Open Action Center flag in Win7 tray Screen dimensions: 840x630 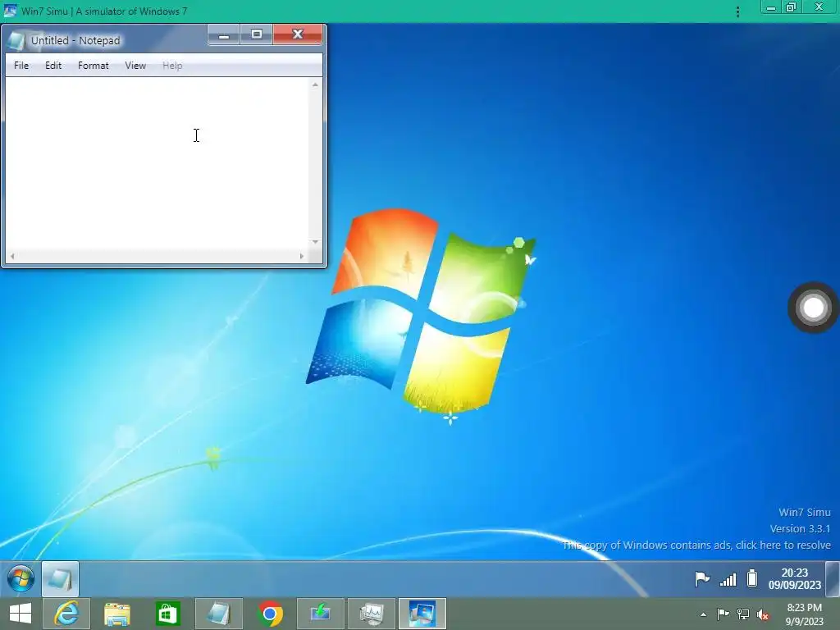[702, 579]
